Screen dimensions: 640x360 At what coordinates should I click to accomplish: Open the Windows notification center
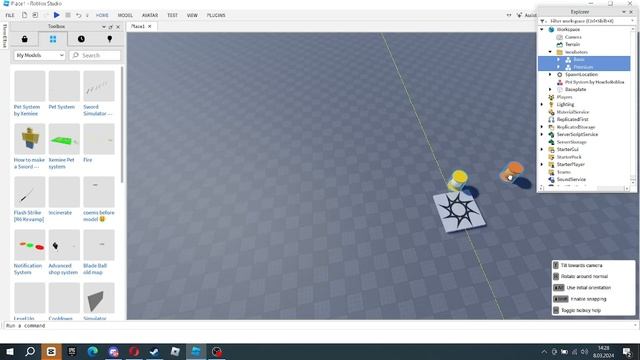click(x=627, y=351)
